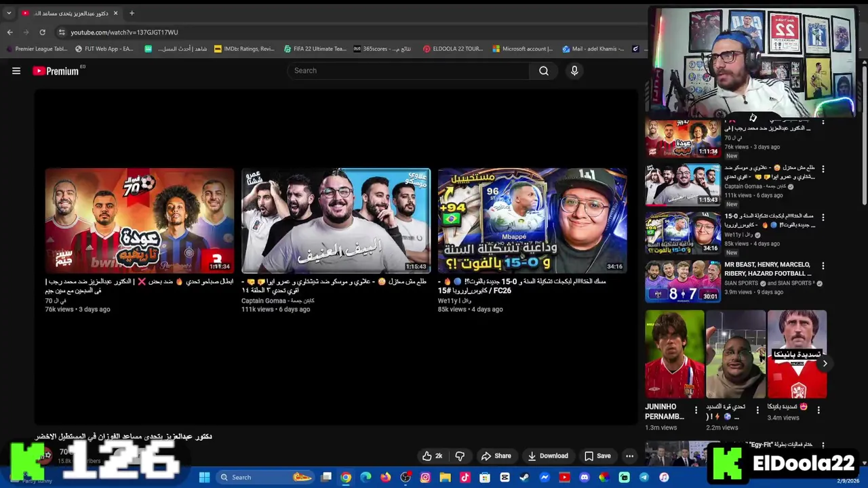Launch Steam from taskbar
This screenshot has width=868, height=488.
pos(524,477)
